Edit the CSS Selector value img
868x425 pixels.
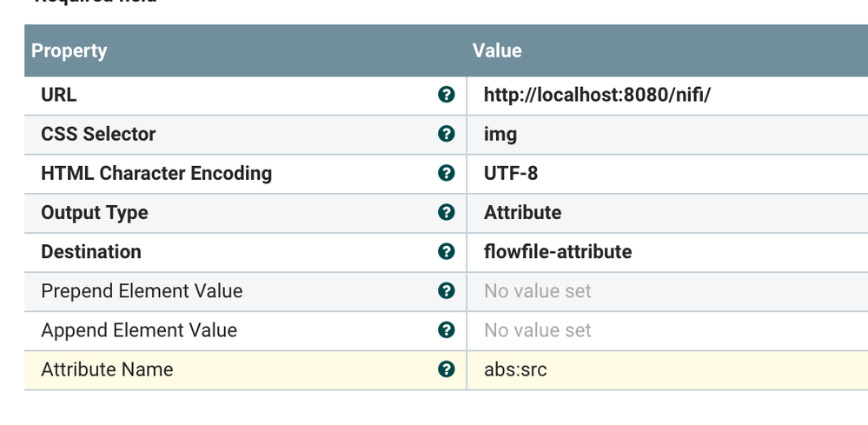point(500,134)
